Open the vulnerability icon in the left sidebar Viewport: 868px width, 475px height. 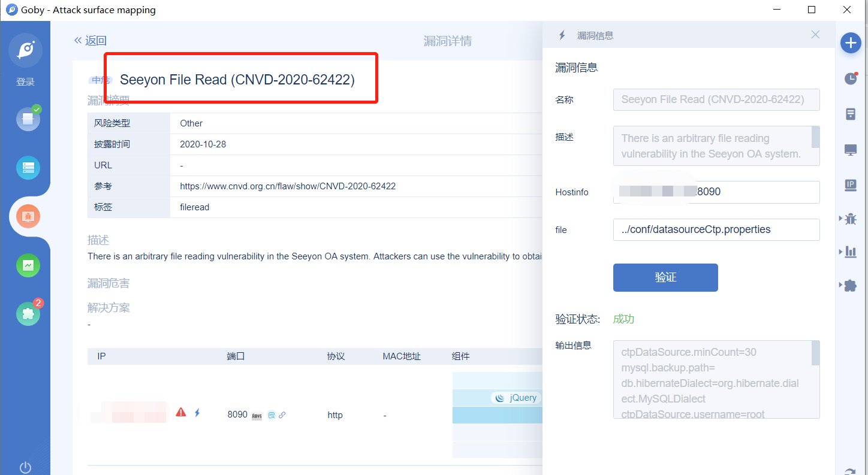tap(28, 216)
